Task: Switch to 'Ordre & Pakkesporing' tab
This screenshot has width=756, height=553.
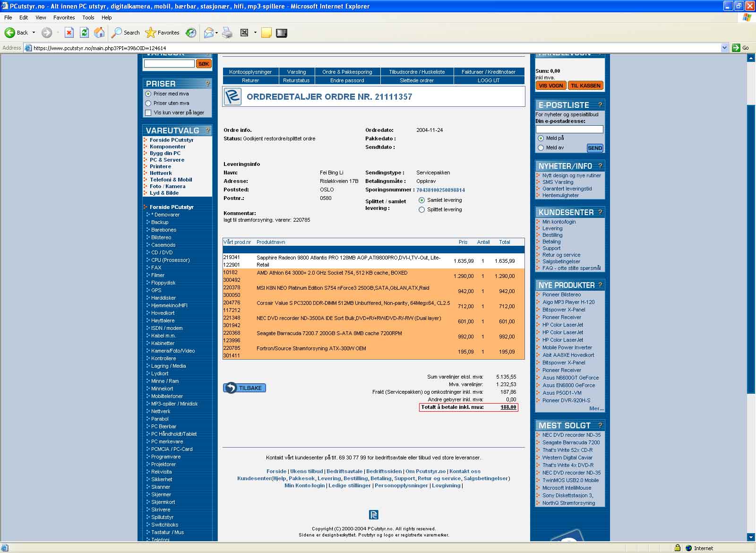Action: [347, 72]
